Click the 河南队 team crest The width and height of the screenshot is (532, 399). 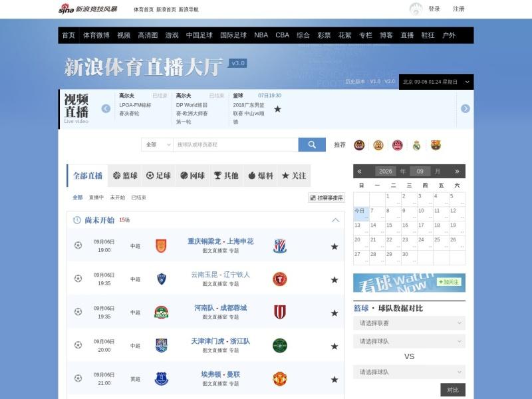coord(161,312)
